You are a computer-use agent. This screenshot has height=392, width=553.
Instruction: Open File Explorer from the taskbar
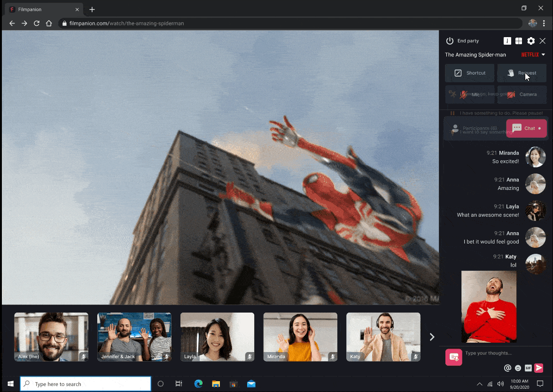point(216,384)
